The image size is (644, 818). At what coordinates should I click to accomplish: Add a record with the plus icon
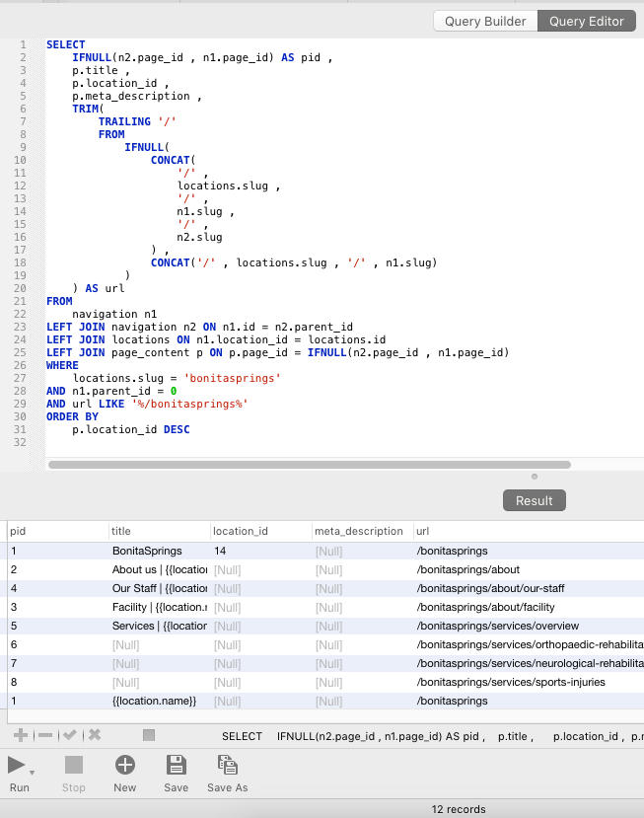click(x=21, y=735)
